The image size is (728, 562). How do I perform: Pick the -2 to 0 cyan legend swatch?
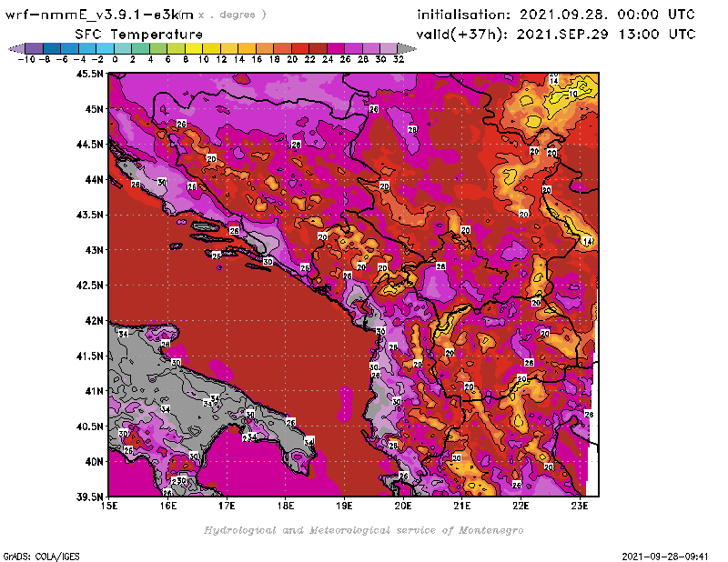pyautogui.click(x=106, y=48)
